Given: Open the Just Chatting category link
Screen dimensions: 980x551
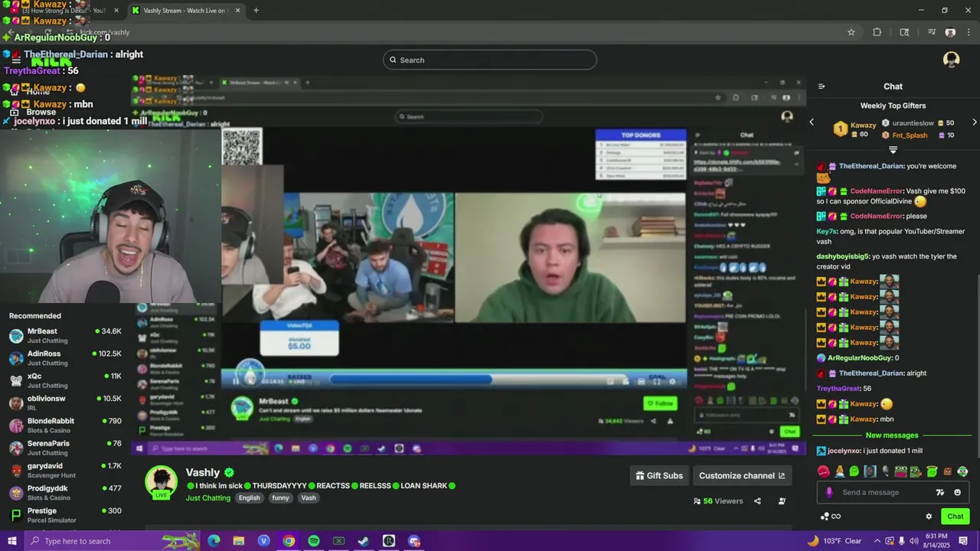Looking at the screenshot, I should 207,498.
